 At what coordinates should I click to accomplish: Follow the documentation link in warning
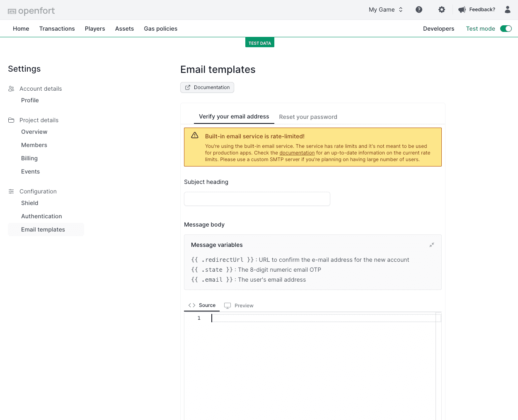point(297,153)
